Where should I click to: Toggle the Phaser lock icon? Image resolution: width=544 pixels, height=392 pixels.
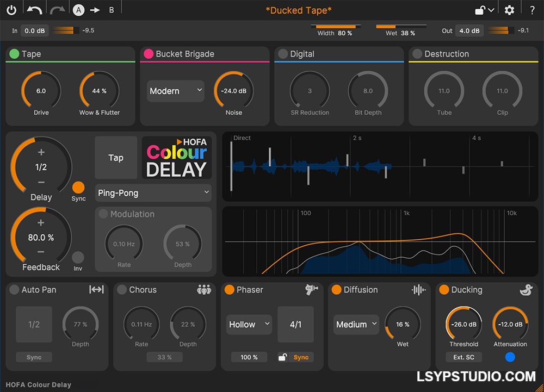(x=283, y=357)
